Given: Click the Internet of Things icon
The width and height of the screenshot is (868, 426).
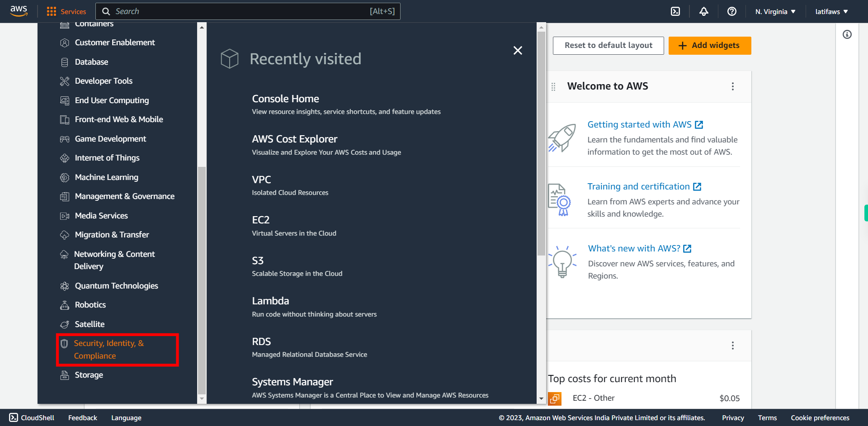Looking at the screenshot, I should tap(65, 158).
